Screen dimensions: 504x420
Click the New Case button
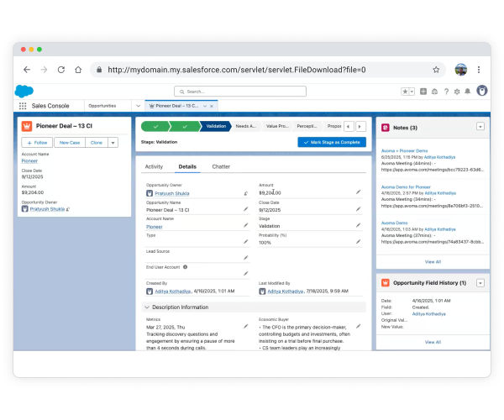(x=70, y=143)
